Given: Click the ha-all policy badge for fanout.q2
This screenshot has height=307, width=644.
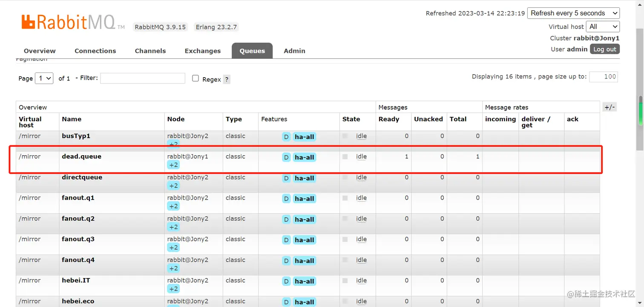Looking at the screenshot, I should coord(304,220).
